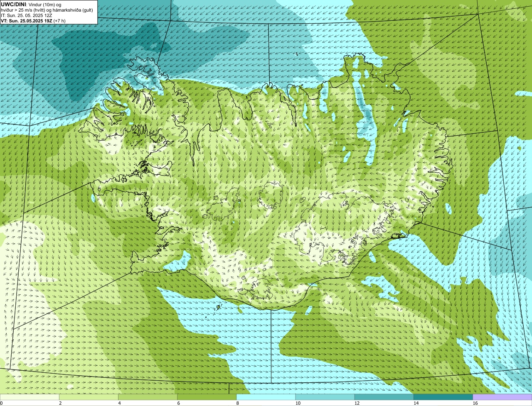Pick the medium teal 12–14 legend swatch
Screen dimensions: 532x406
click(384, 397)
